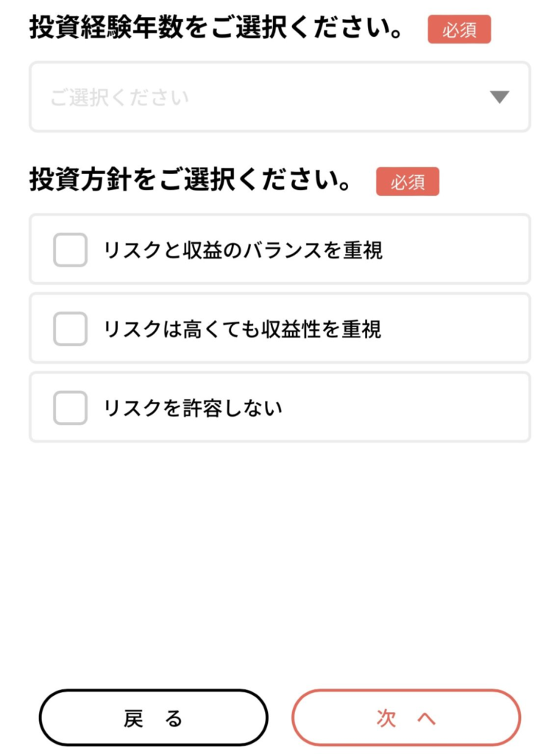Click the 投資経験年数をご選択ください heading
This screenshot has width=560, height=754.
[218, 29]
